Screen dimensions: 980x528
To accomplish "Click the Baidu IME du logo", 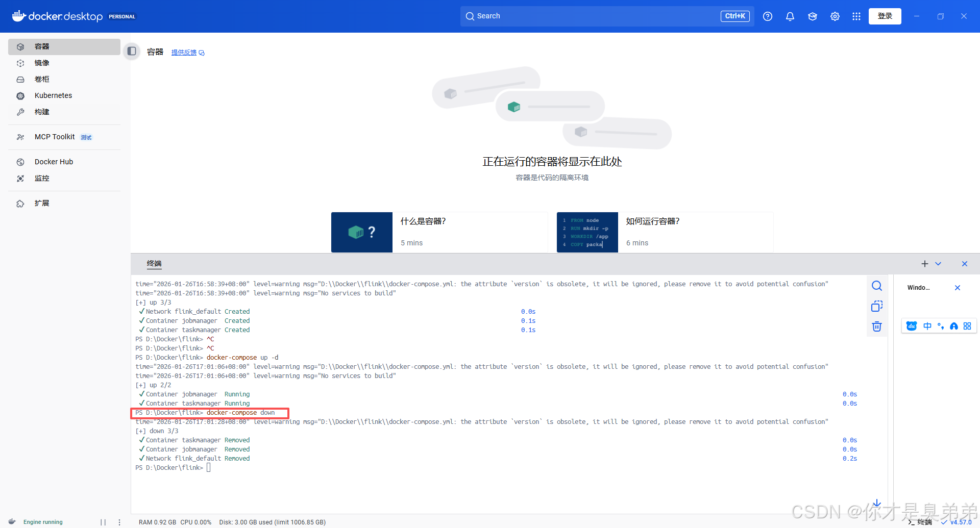I will [x=912, y=326].
